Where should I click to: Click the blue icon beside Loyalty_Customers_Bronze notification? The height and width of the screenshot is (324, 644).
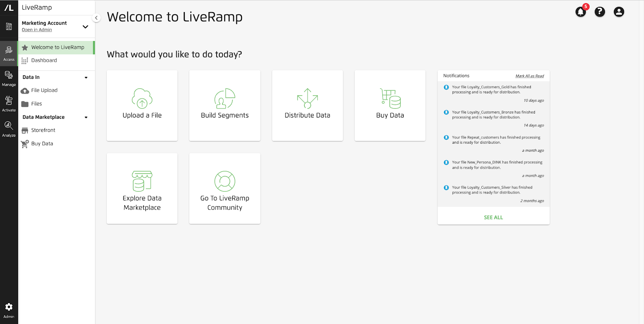pos(446,112)
